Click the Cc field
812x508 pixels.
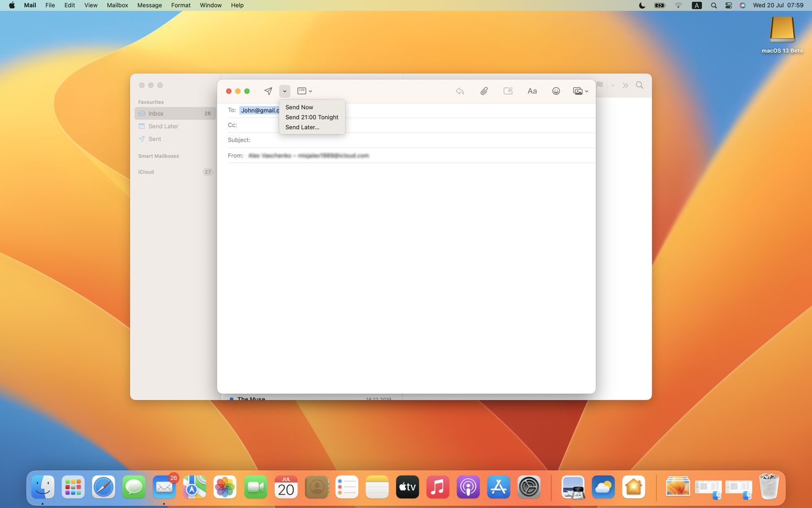tap(411, 125)
